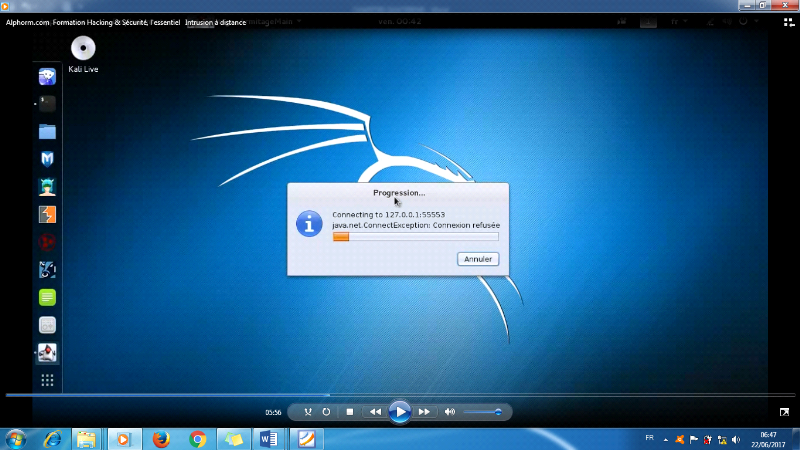Click the Annuler button in dialog
This screenshot has height=450, width=800.
pyautogui.click(x=478, y=259)
